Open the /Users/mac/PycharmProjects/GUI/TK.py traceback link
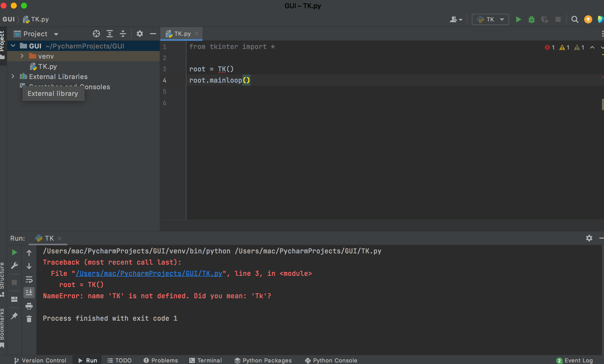604x364 pixels. point(149,274)
